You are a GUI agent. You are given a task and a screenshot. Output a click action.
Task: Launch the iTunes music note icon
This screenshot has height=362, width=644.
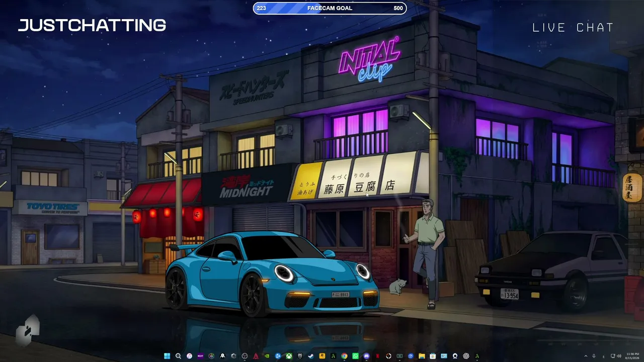(189, 356)
